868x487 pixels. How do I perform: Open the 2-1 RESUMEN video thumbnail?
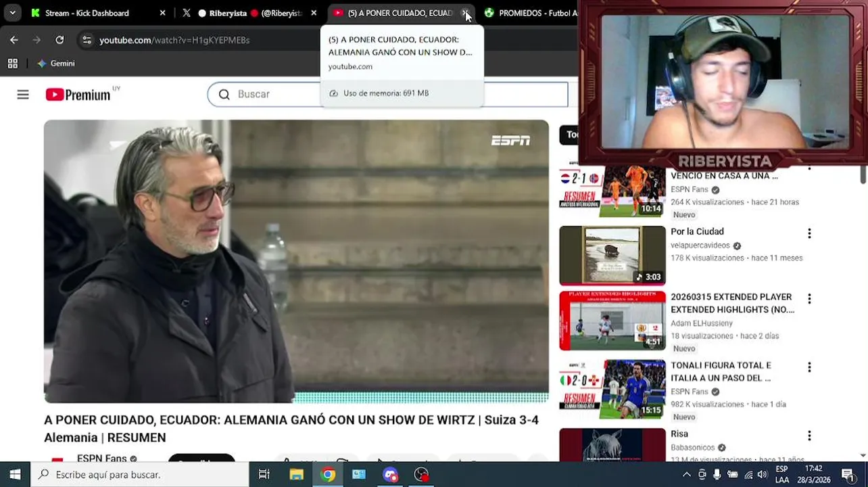[612, 190]
